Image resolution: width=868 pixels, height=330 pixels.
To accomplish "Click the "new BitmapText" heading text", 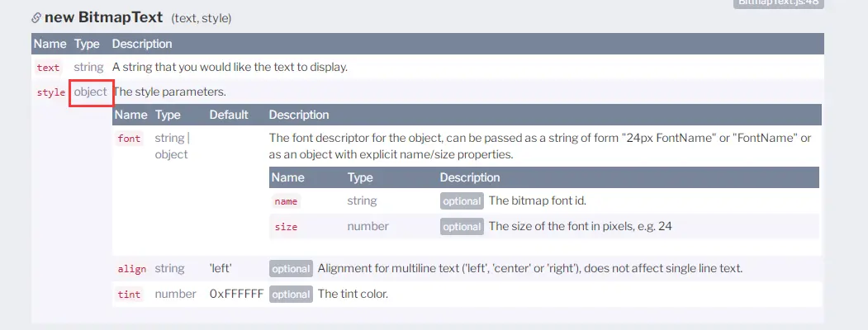I will click(x=103, y=17).
